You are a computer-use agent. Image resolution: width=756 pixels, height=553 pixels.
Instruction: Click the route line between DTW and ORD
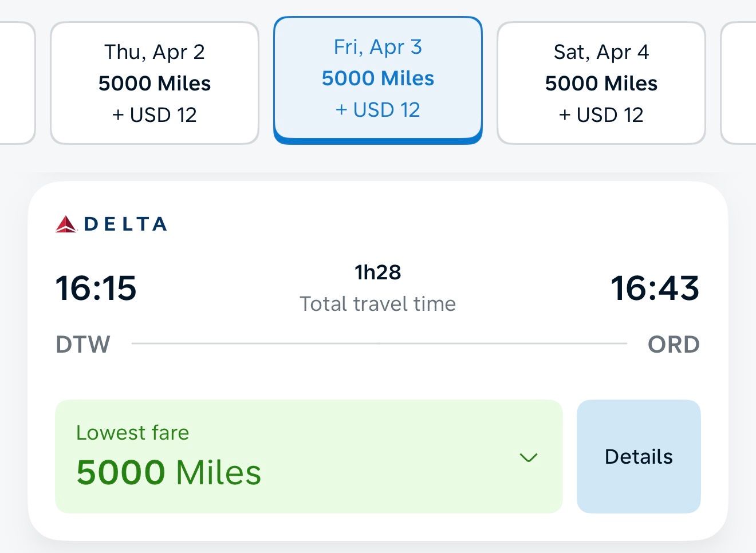[379, 343]
